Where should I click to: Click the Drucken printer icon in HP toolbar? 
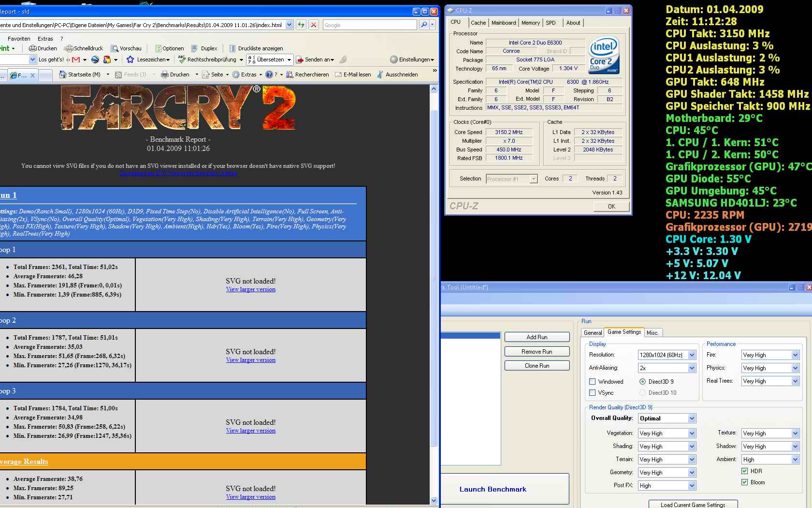pyautogui.click(x=33, y=48)
